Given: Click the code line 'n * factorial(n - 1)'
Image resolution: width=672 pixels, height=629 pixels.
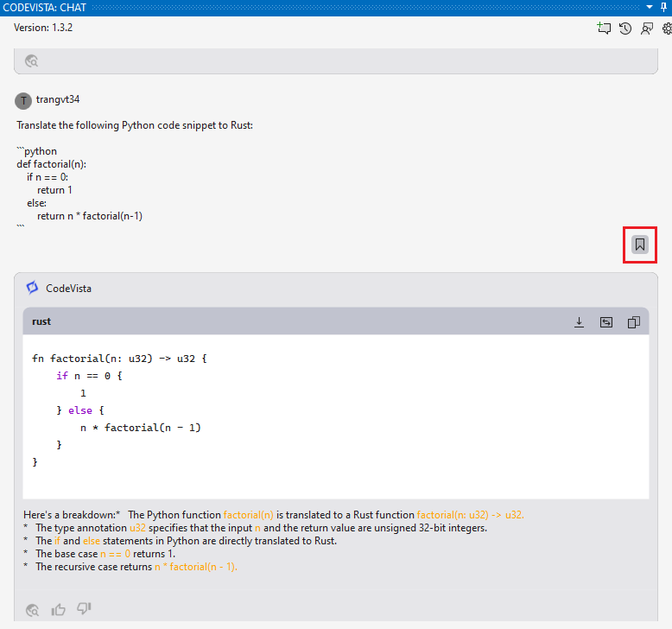Looking at the screenshot, I should 141,428.
